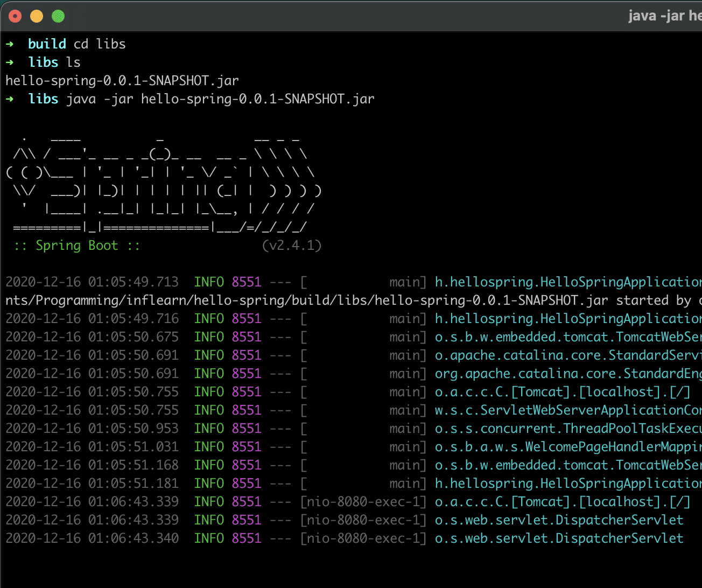Click the timestamp 01:05:49.713 on the first log line

pos(134,282)
